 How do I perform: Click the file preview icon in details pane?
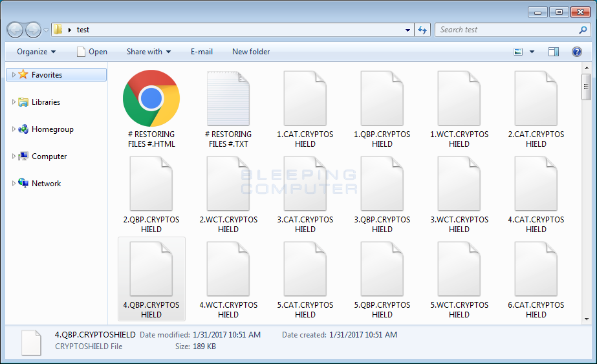[x=31, y=343]
